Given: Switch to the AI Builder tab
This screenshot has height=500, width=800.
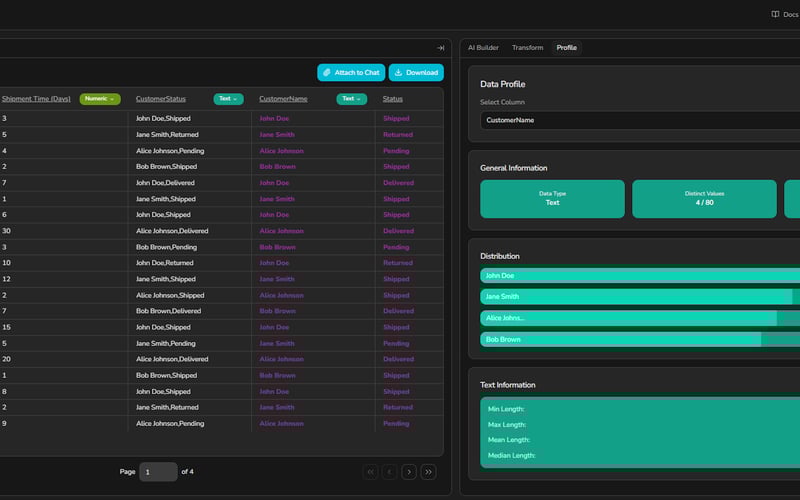Looking at the screenshot, I should [483, 47].
